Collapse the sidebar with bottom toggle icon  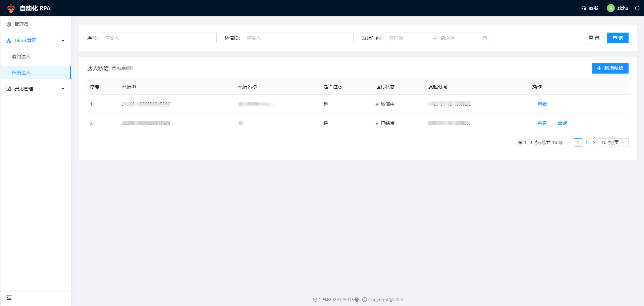point(9,298)
